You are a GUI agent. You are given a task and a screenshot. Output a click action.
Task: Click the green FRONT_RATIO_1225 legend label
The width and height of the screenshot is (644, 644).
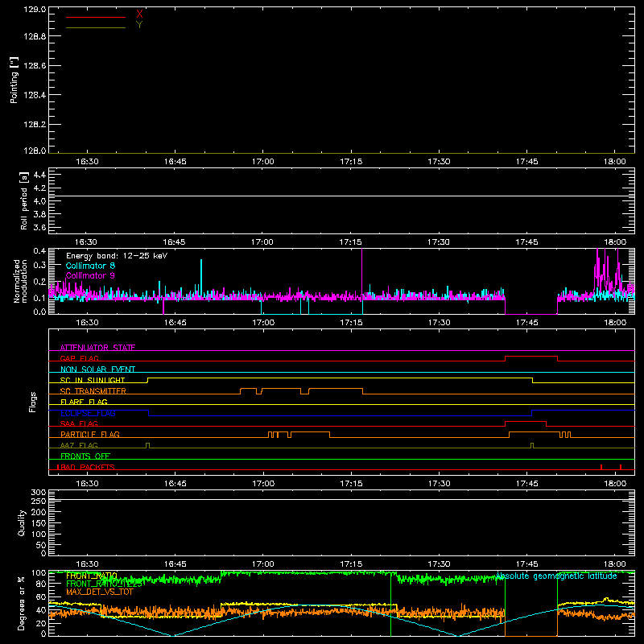[105, 584]
